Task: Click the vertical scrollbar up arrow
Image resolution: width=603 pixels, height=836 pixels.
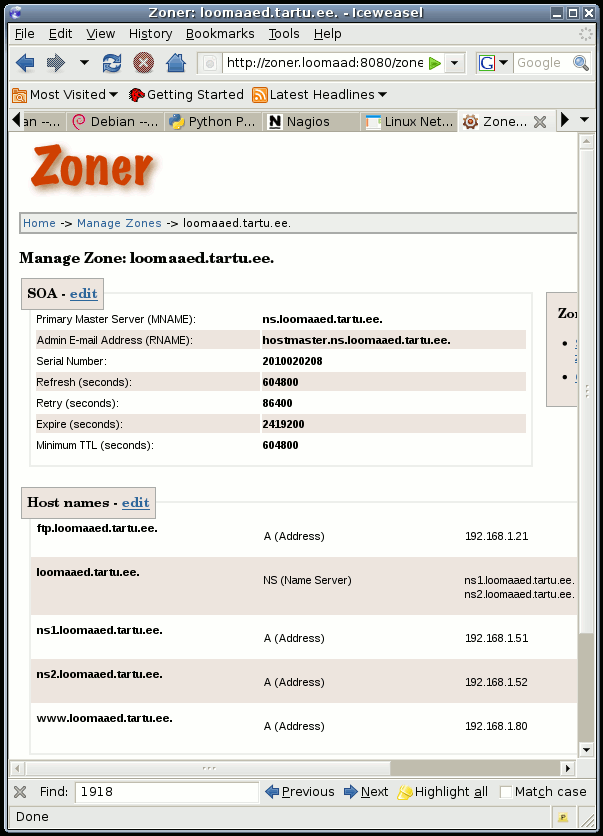Action: tap(586, 141)
